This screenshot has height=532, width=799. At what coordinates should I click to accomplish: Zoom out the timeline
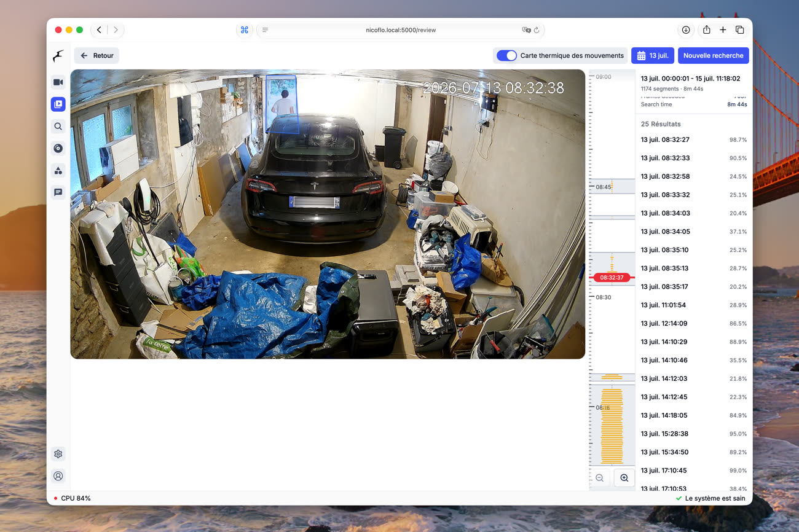pyautogui.click(x=600, y=478)
